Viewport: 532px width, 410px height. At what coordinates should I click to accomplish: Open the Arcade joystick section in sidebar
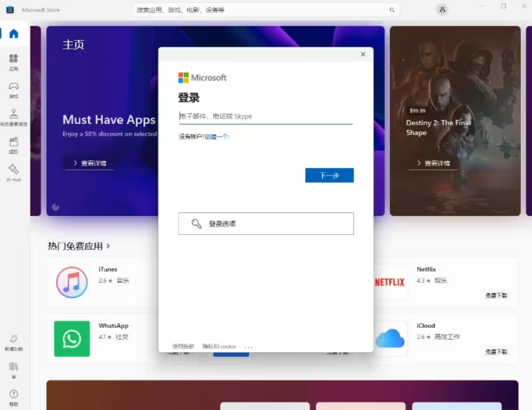(x=14, y=117)
